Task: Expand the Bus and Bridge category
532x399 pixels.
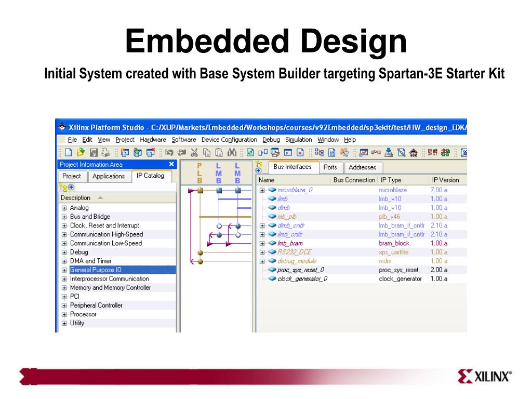Action: pyautogui.click(x=64, y=217)
